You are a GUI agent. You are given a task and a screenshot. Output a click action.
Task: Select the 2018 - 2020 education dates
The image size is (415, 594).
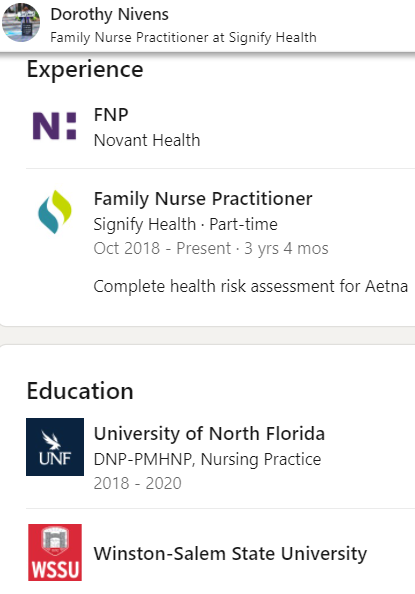tap(138, 483)
